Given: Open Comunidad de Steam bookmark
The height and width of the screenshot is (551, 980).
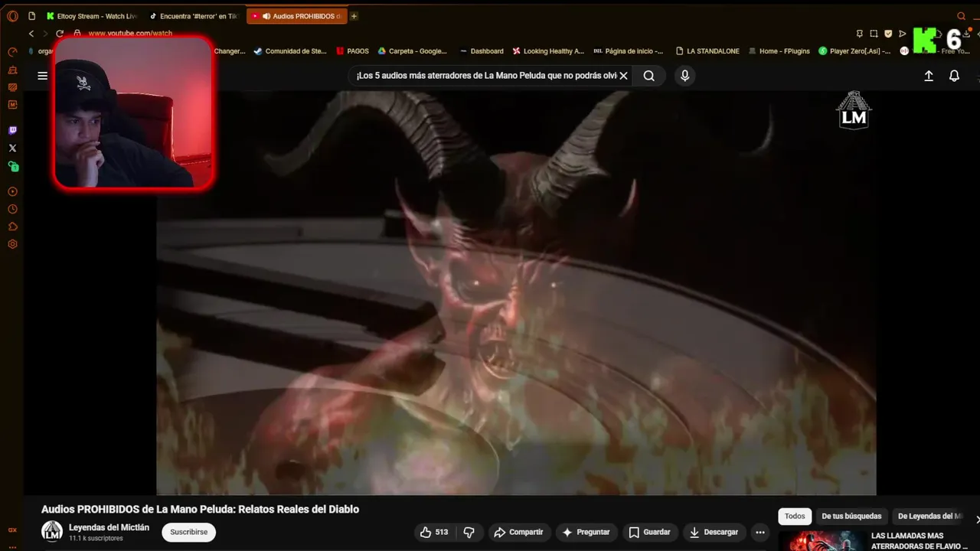Looking at the screenshot, I should (x=290, y=51).
